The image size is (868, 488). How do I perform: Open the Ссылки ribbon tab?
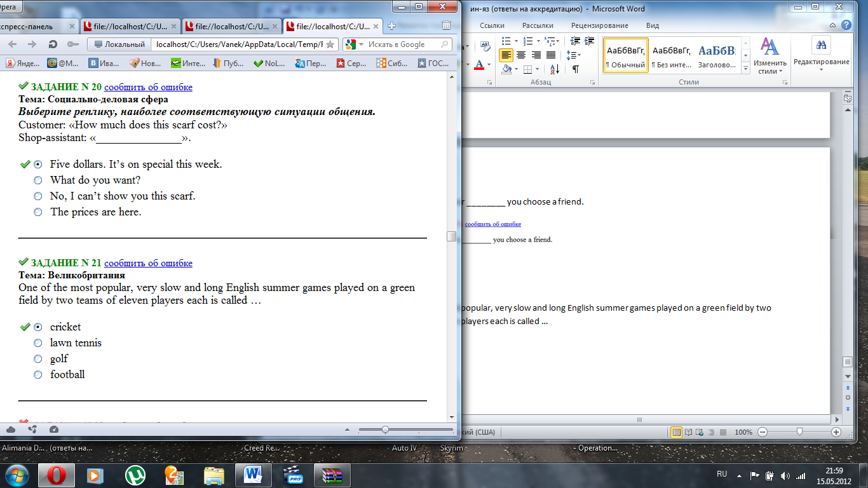(492, 25)
